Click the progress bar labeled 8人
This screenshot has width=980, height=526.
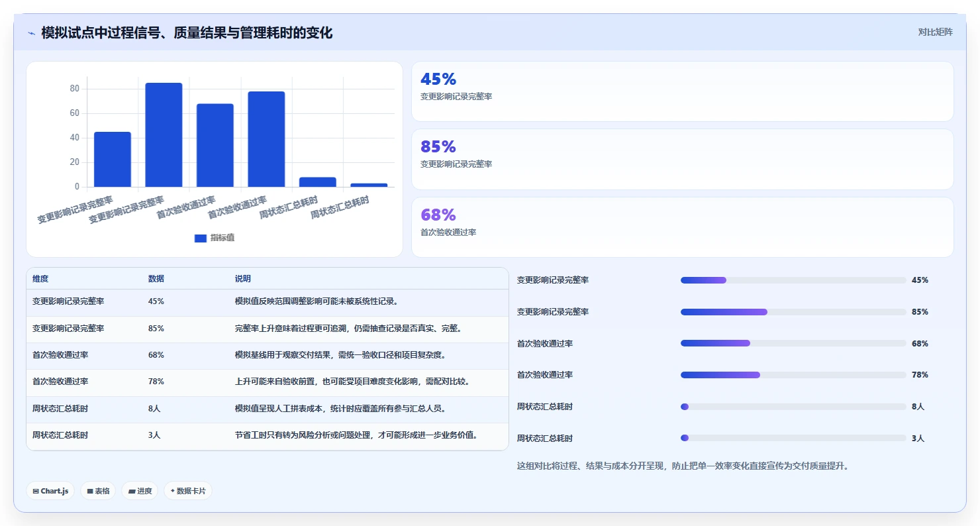click(793, 407)
